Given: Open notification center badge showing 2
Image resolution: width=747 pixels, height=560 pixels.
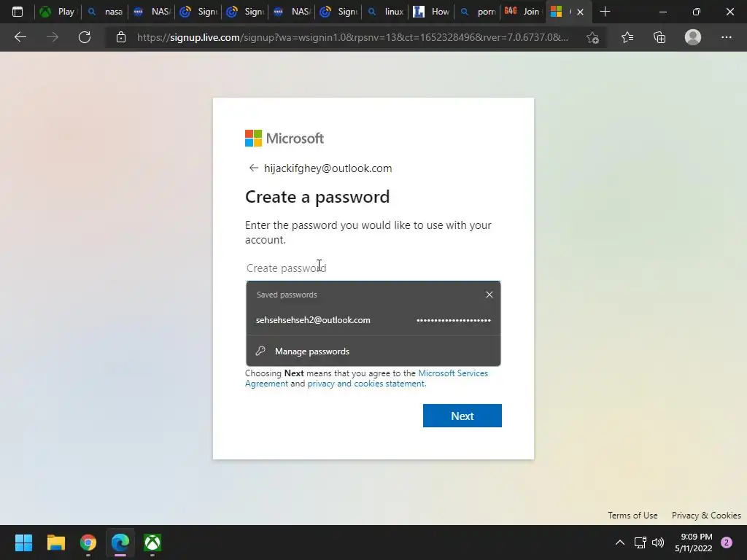Looking at the screenshot, I should (727, 542).
